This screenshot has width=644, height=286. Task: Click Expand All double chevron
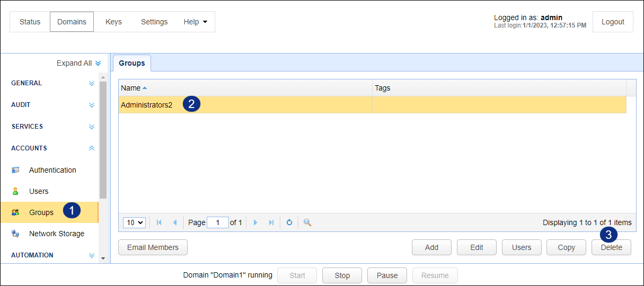coord(98,63)
